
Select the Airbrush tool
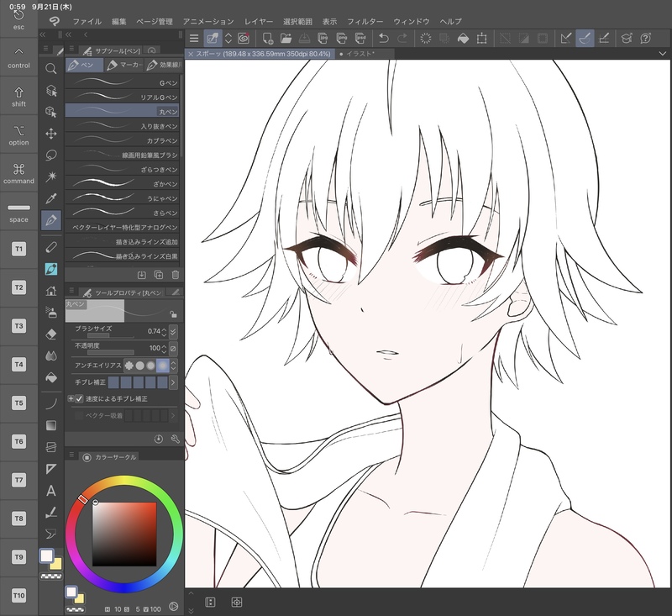click(51, 313)
